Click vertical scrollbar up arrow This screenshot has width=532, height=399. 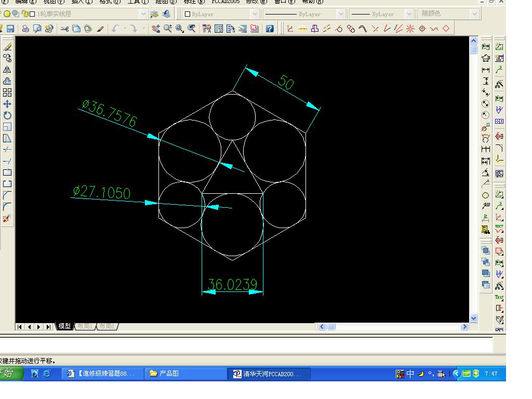point(474,41)
